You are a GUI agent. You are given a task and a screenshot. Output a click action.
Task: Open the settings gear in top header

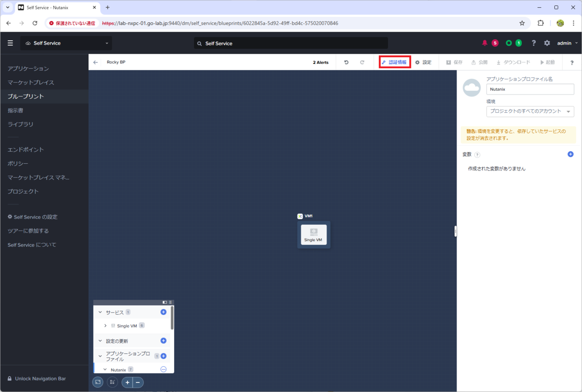pos(547,43)
